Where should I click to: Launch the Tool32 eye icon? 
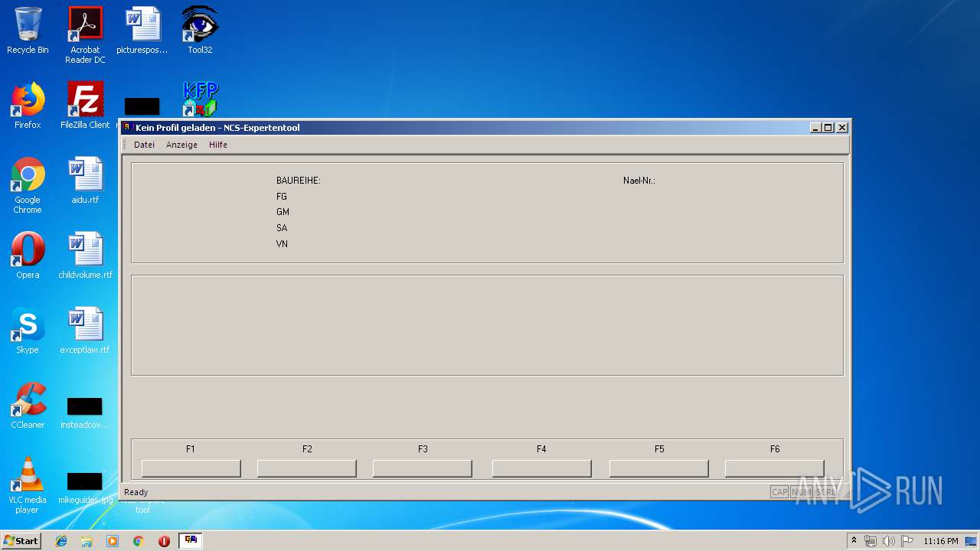click(x=200, y=31)
